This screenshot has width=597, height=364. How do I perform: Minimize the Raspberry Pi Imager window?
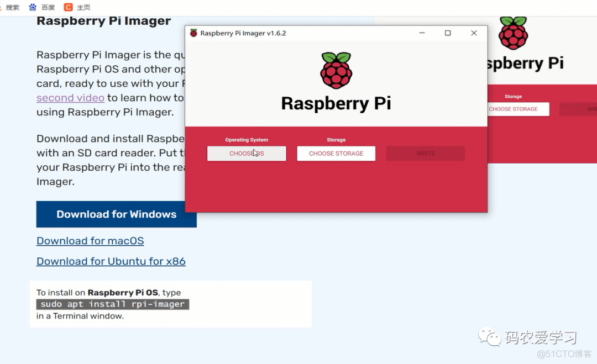point(422,33)
